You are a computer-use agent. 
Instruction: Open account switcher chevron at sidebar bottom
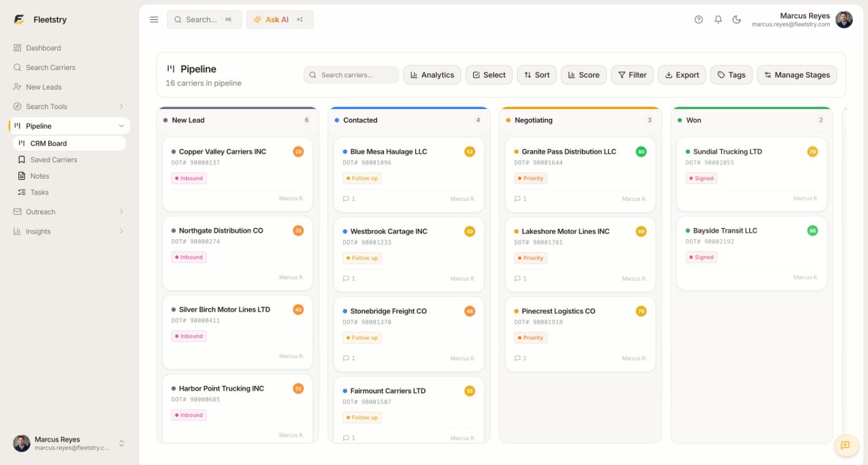pos(122,443)
